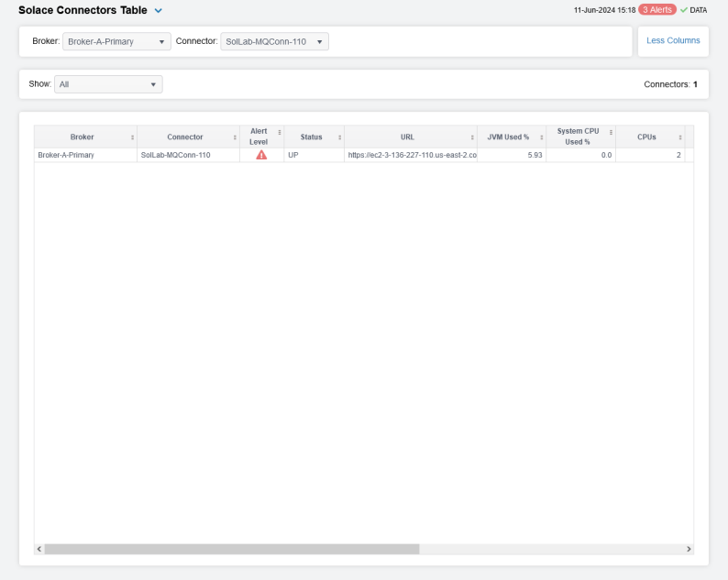The height and width of the screenshot is (580, 728).
Task: Select the Broker-A-Primary table cell
Action: point(85,155)
